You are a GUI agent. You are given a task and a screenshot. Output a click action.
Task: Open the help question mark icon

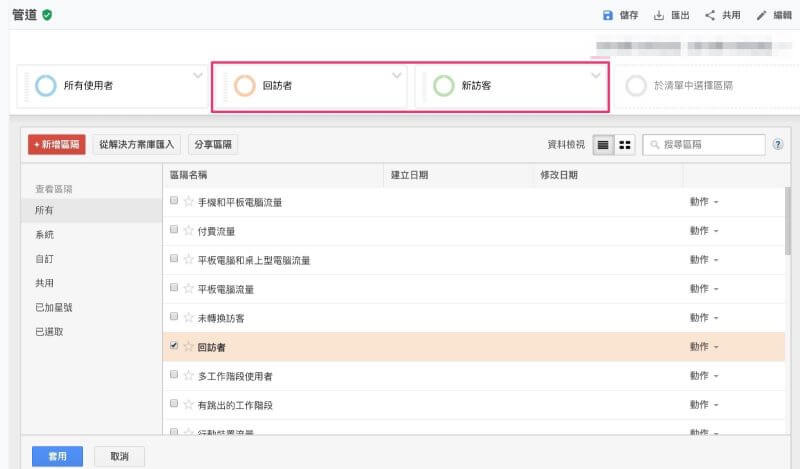(x=778, y=144)
